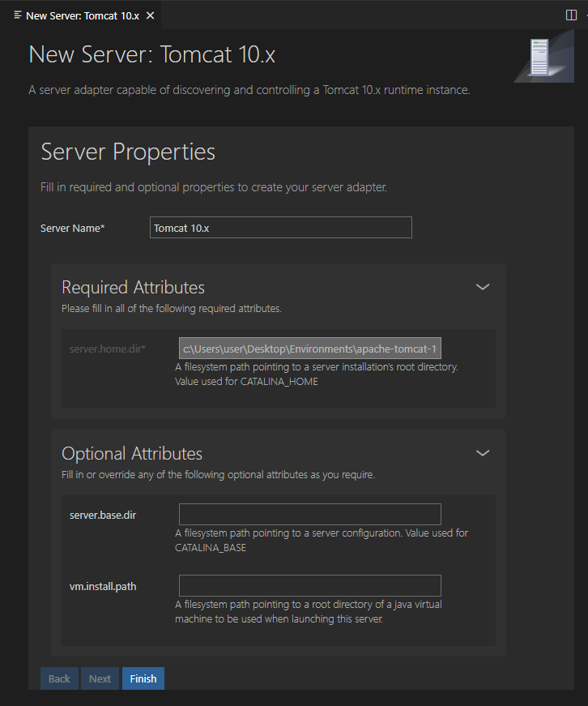
Task: Collapse the Required Attributes section chevron
Action: (483, 287)
